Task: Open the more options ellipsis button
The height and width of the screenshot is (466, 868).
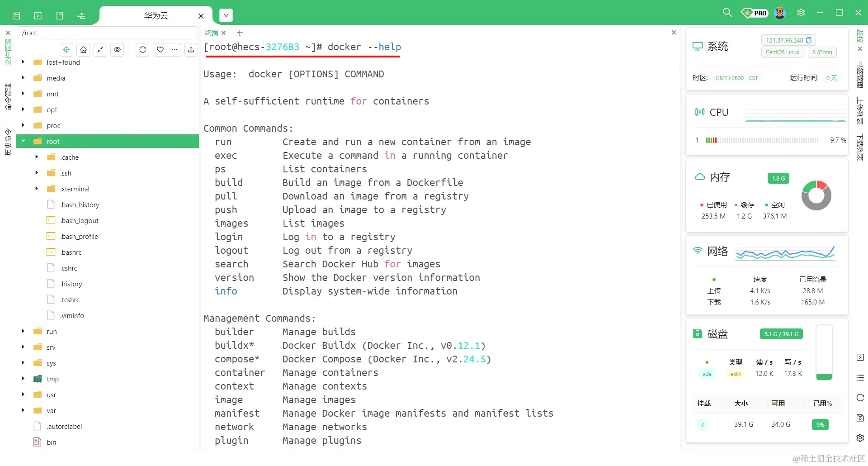Action: (175, 50)
